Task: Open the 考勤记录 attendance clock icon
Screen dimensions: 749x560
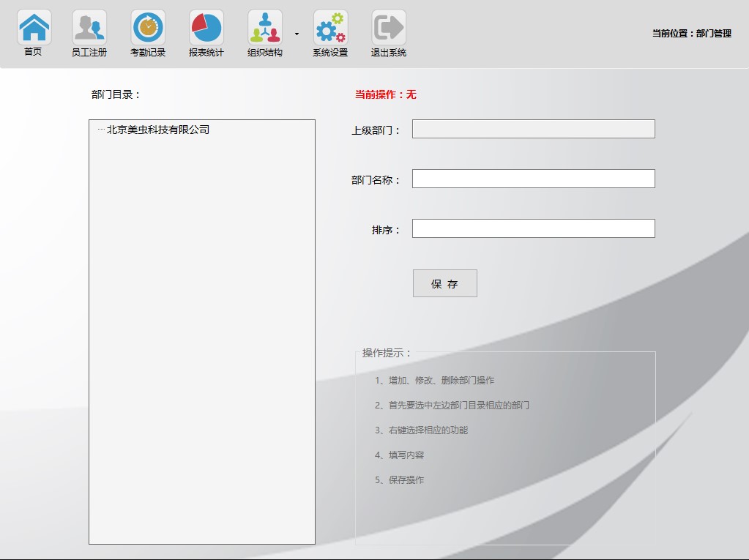Action: point(148,28)
